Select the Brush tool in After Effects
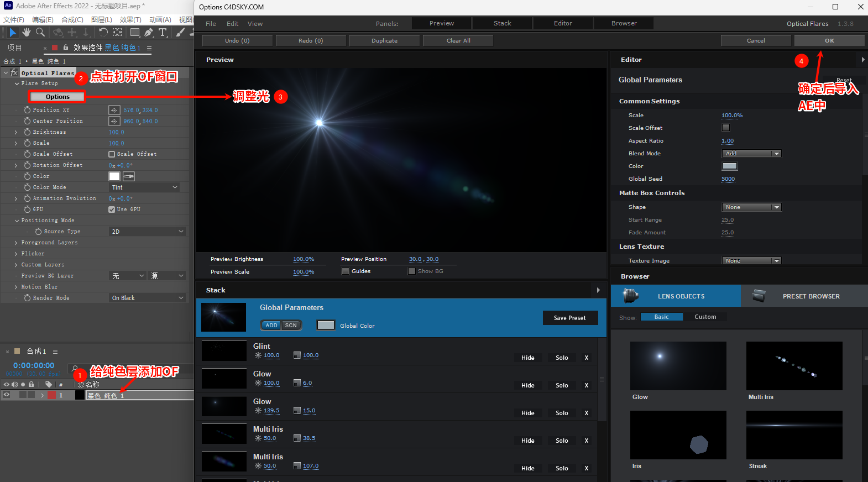 180,33
